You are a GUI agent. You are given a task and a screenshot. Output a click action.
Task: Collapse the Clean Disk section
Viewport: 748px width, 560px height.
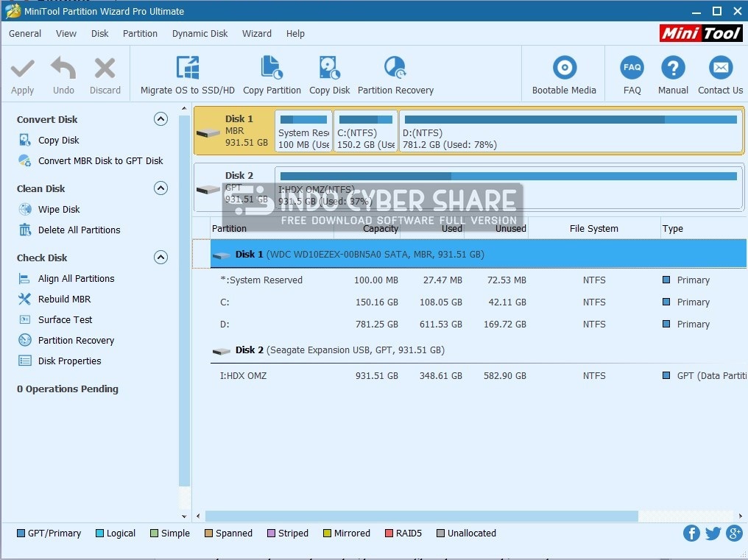(160, 188)
